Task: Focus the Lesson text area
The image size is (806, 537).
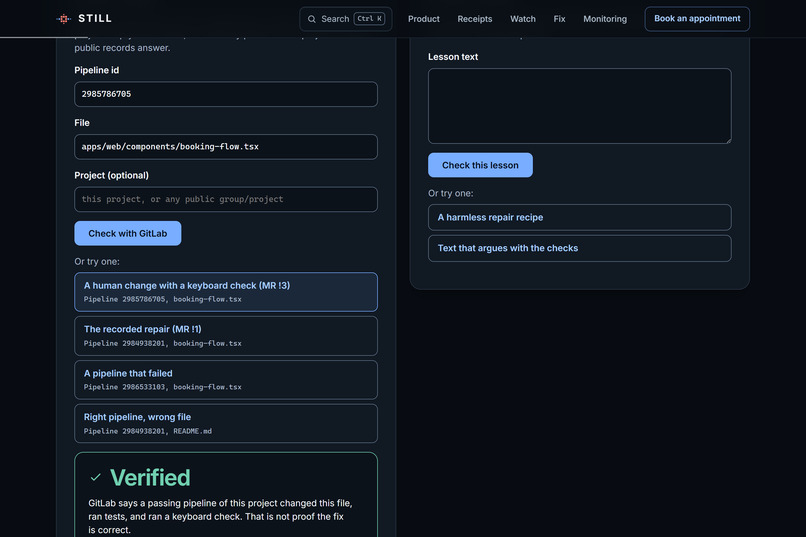Action: (579, 106)
